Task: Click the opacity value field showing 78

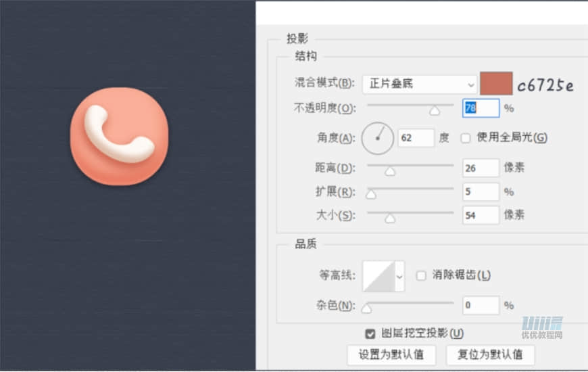Action: (x=481, y=108)
